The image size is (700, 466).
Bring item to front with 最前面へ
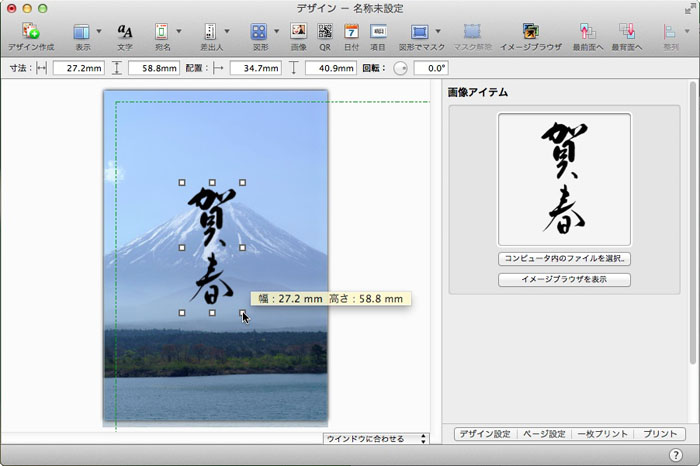588,32
